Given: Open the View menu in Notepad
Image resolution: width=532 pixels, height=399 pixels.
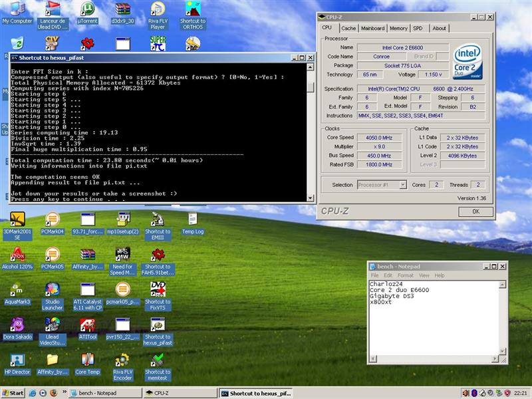Looking at the screenshot, I should (424, 275).
